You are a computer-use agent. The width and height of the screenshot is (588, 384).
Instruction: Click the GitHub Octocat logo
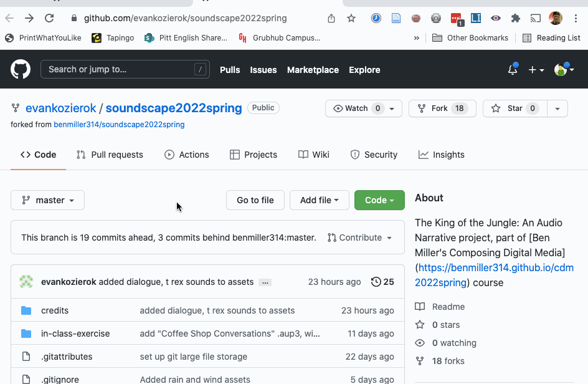[x=21, y=69]
